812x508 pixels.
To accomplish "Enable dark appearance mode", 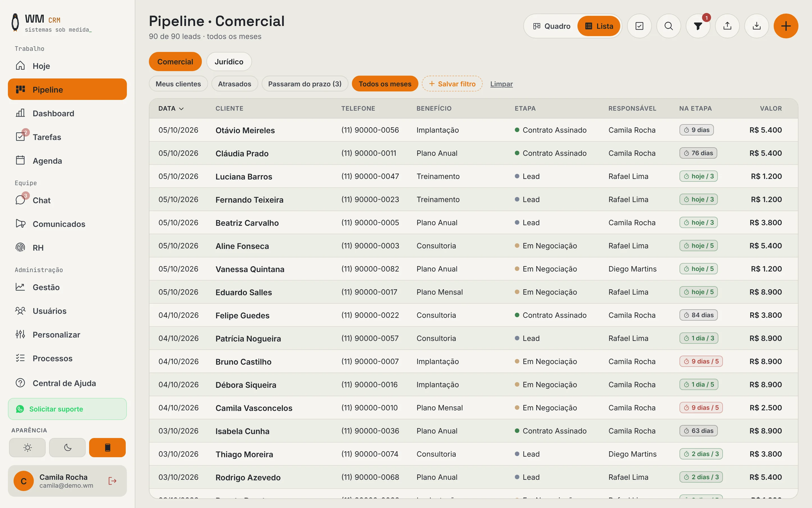I will click(67, 448).
